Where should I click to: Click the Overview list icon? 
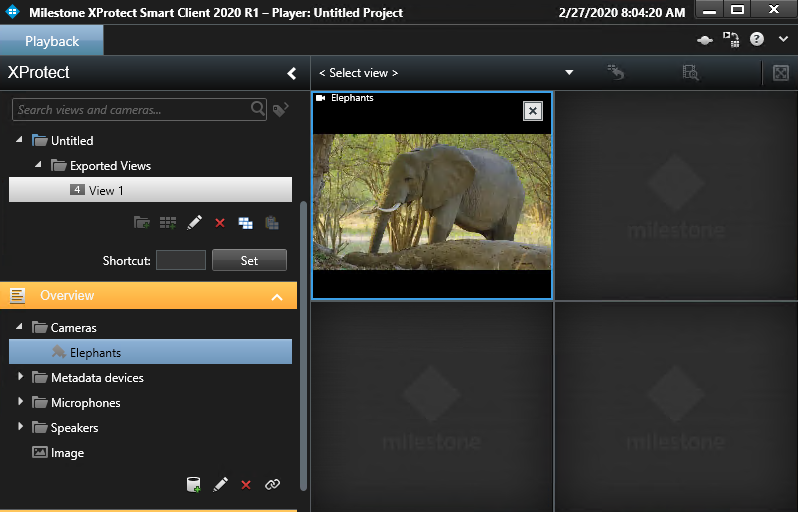(x=18, y=296)
